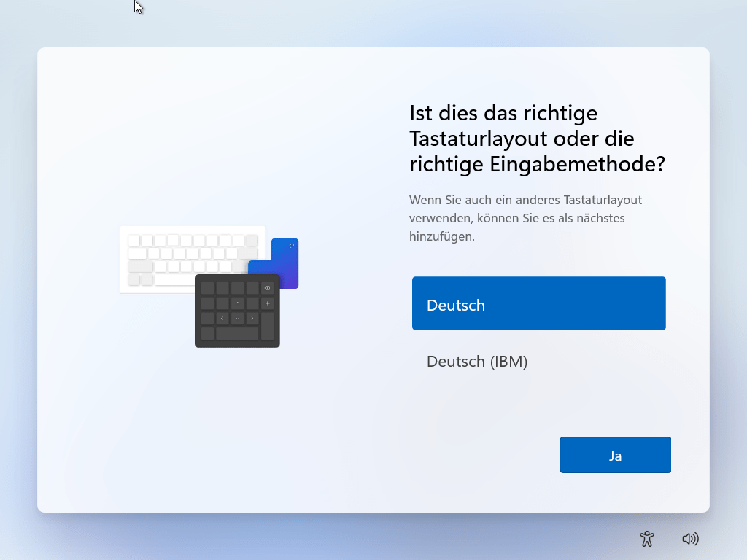747x560 pixels.
Task: Click the dark keypad's wide bottom key
Action: (x=237, y=334)
